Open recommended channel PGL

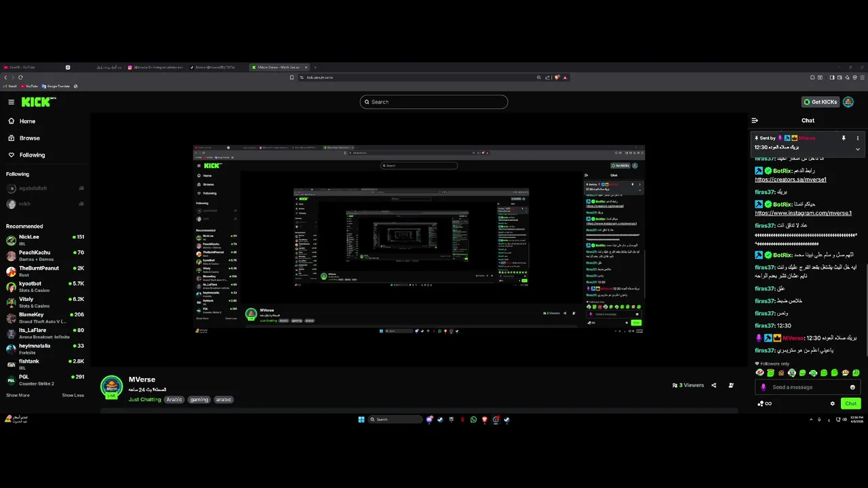45,380
